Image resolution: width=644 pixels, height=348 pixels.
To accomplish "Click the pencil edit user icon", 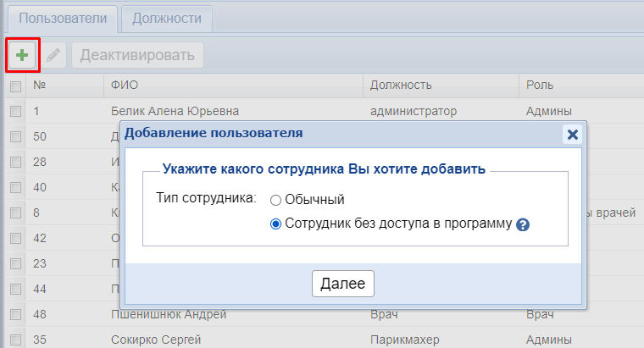I will point(53,56).
